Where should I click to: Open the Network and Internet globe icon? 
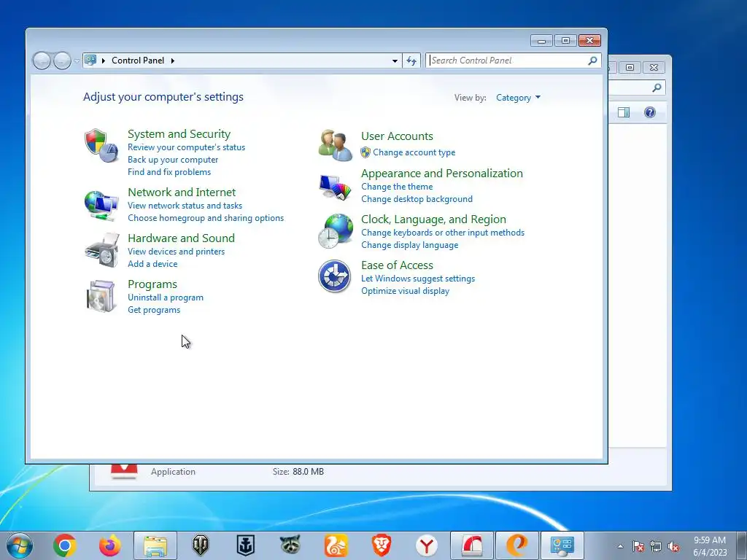tap(101, 205)
